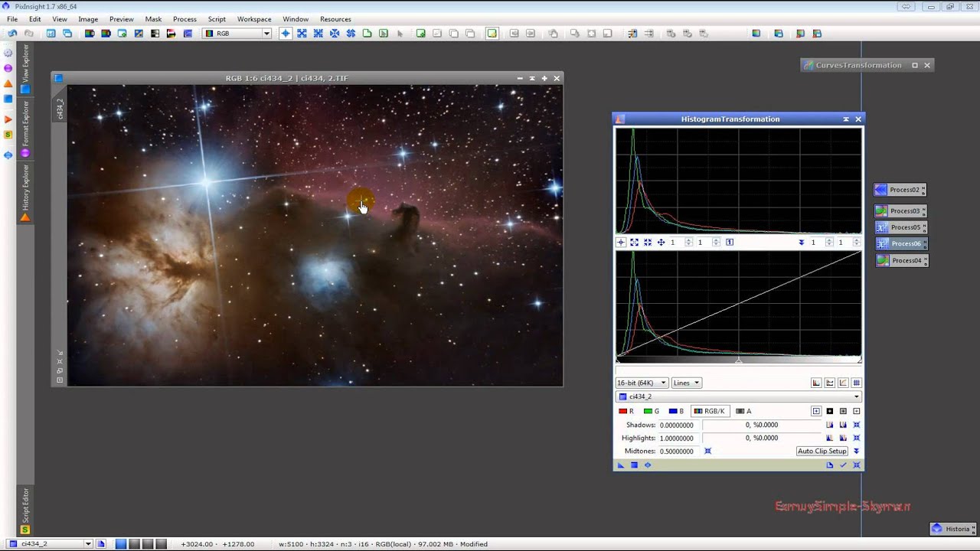
Task: Toggle track view checkmark in HistogramTransformation
Action: (843, 465)
